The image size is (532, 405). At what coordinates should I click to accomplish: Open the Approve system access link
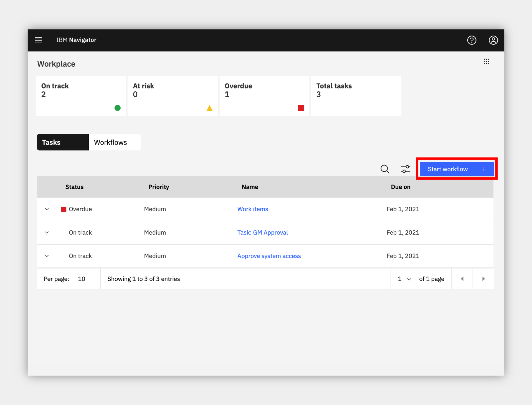click(269, 256)
